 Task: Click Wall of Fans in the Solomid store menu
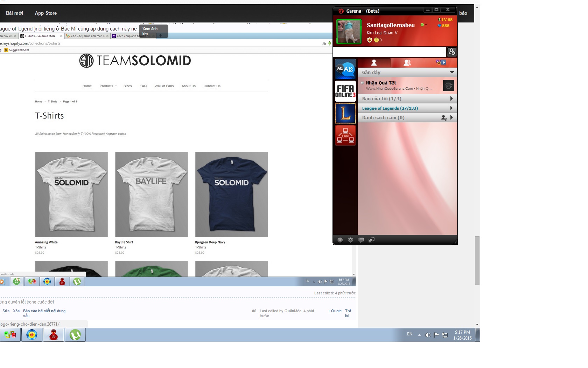click(164, 86)
